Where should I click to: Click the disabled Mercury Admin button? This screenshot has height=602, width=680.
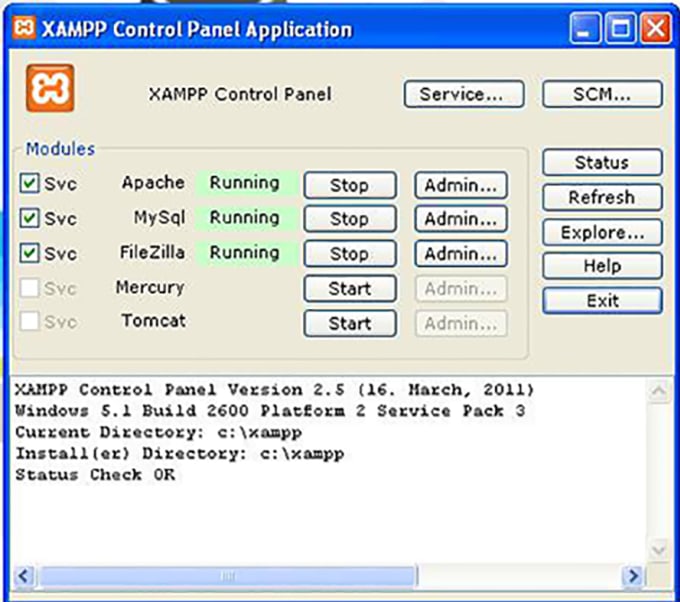tap(461, 288)
